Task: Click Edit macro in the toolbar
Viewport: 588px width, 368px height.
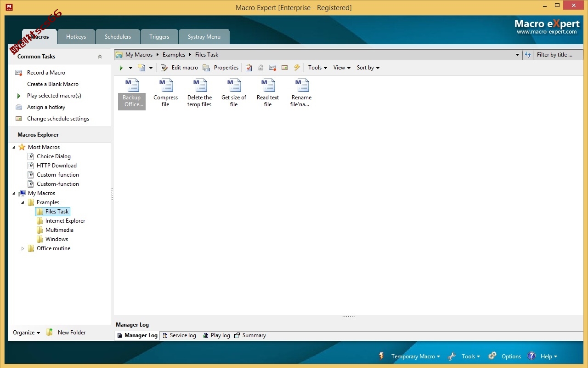Action: (179, 68)
